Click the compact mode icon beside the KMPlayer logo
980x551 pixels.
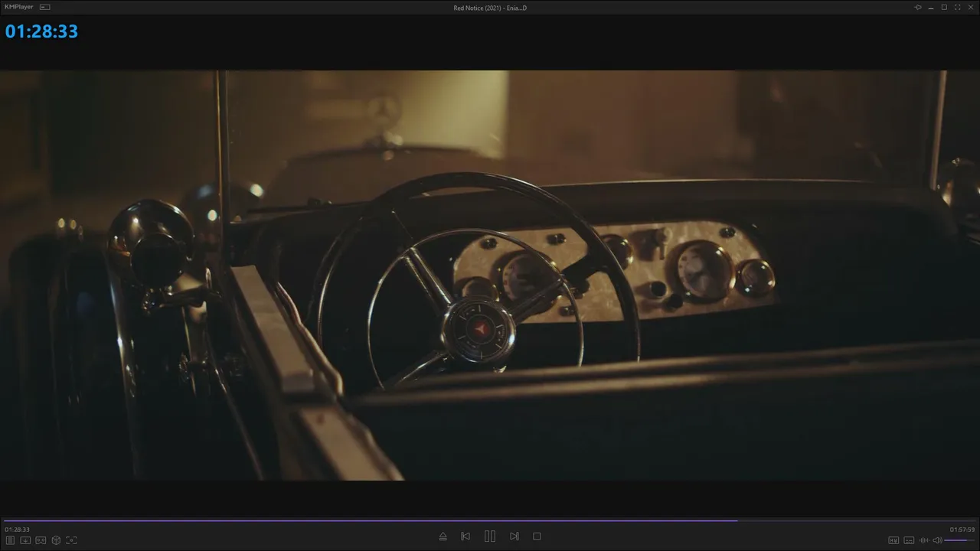pos(45,7)
